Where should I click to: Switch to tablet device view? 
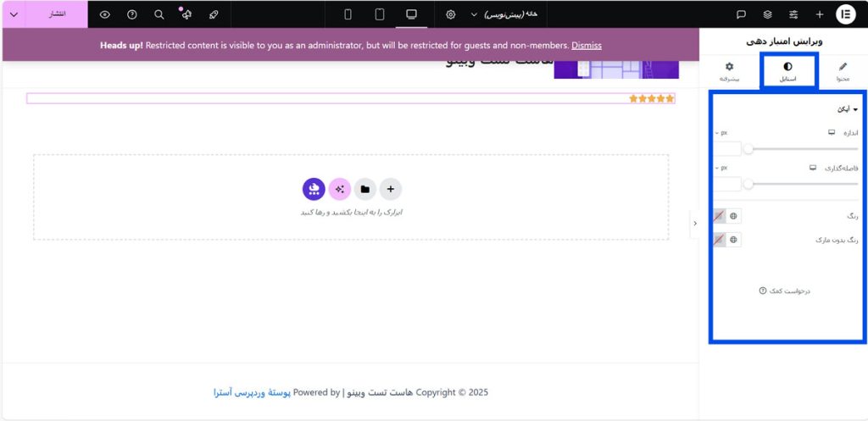coord(380,14)
